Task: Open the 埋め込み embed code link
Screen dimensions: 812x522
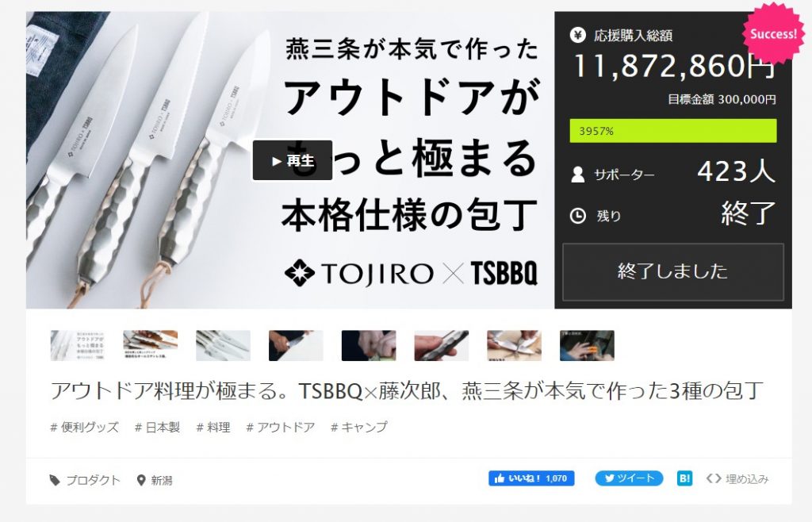Action: (737, 479)
